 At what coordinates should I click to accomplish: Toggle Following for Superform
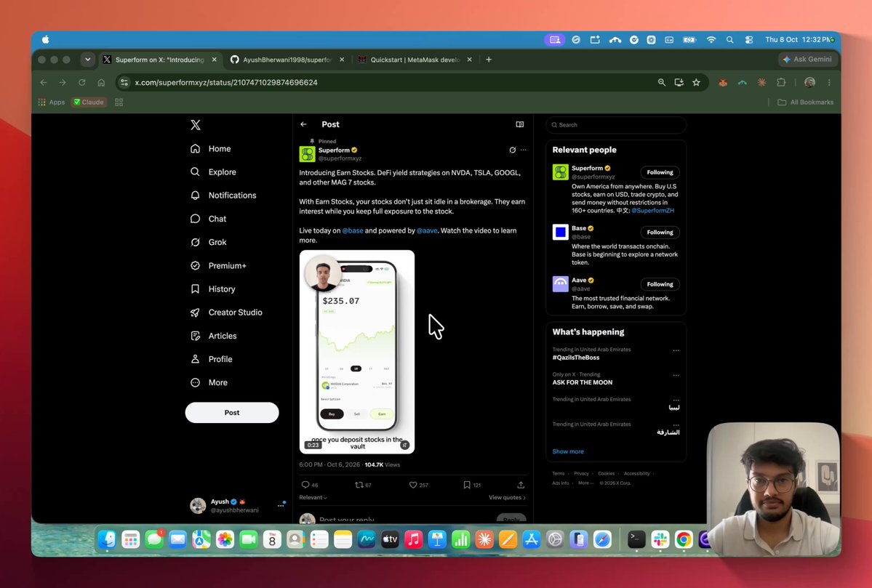[660, 172]
